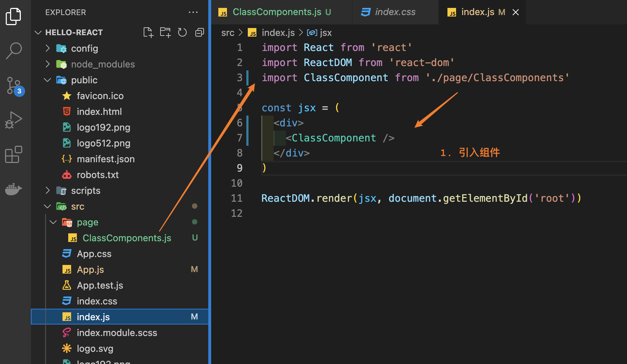Open App.css in the src folder
Image resolution: width=627 pixels, height=364 pixels.
tap(94, 254)
